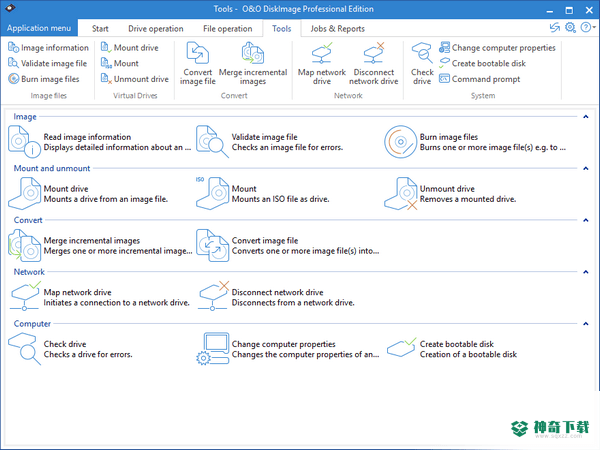Click Image information icon in ribbon
The image size is (600, 450).
[x=13, y=47]
